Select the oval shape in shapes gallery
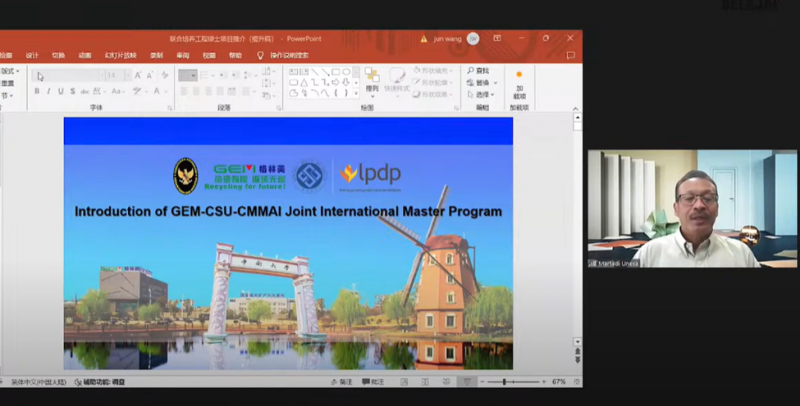The width and height of the screenshot is (800, 406). [x=346, y=71]
